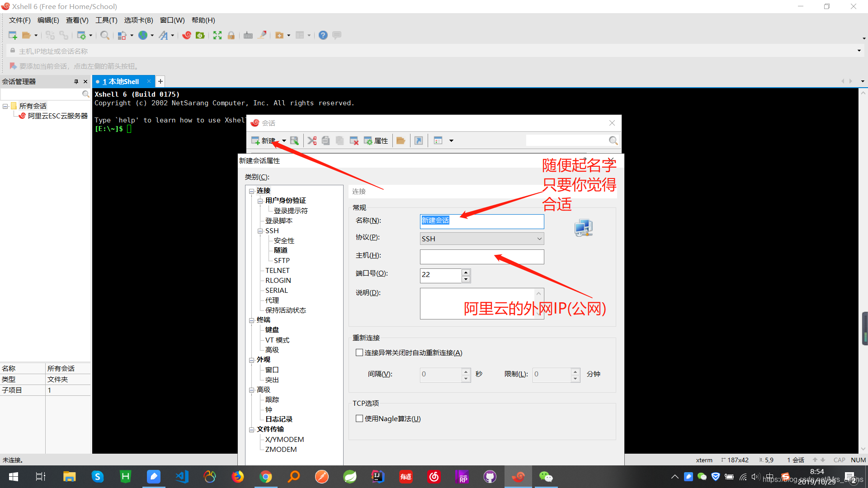The image size is (868, 488).
Task: Collapse the 所有会话 folder in session manager
Action: tap(5, 106)
